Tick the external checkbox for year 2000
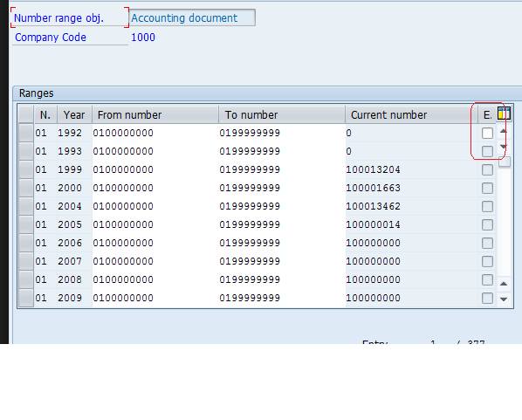This screenshot has height=420, width=522. coord(487,188)
